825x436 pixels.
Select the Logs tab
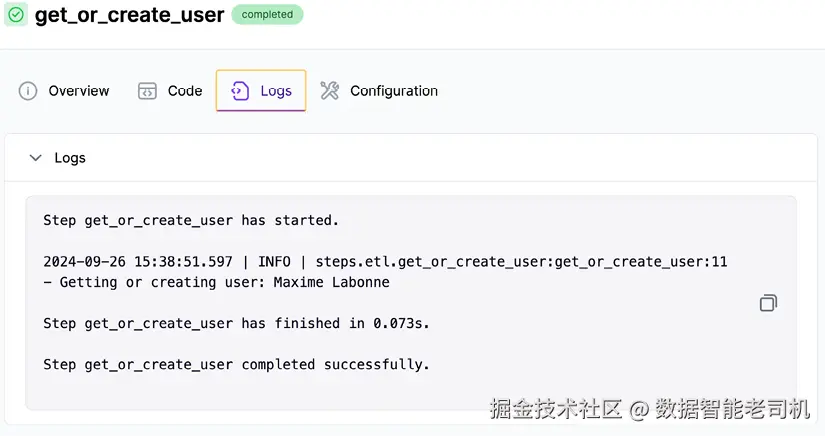261,91
